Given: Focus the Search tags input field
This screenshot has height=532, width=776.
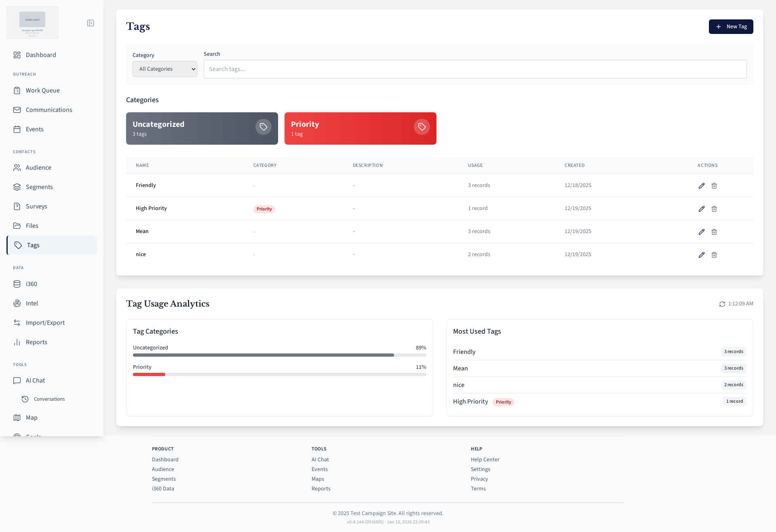Looking at the screenshot, I should click(475, 69).
